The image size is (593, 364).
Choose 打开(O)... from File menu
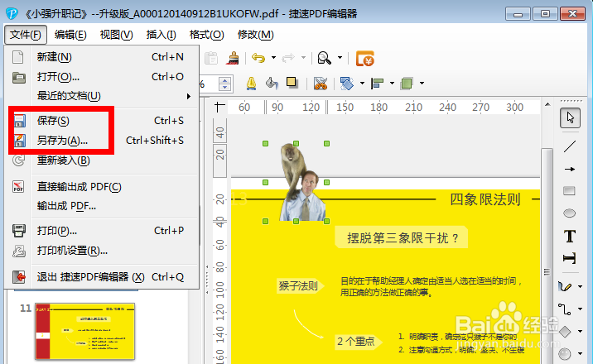102,77
